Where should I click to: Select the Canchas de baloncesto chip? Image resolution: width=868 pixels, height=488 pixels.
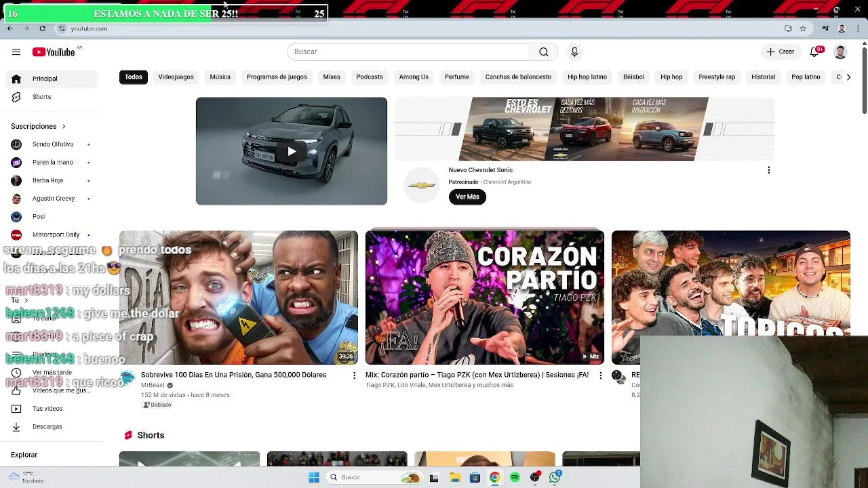pos(518,77)
